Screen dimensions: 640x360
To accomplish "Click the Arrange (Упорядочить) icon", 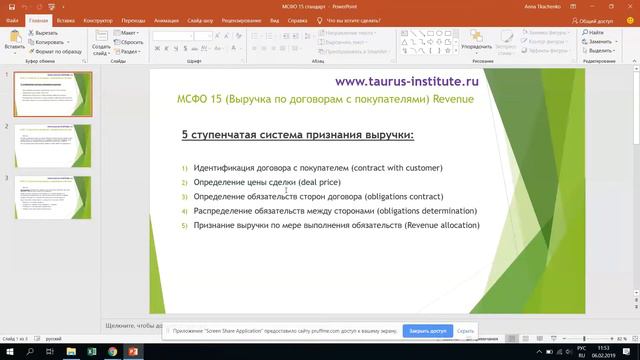I will coord(476,37).
